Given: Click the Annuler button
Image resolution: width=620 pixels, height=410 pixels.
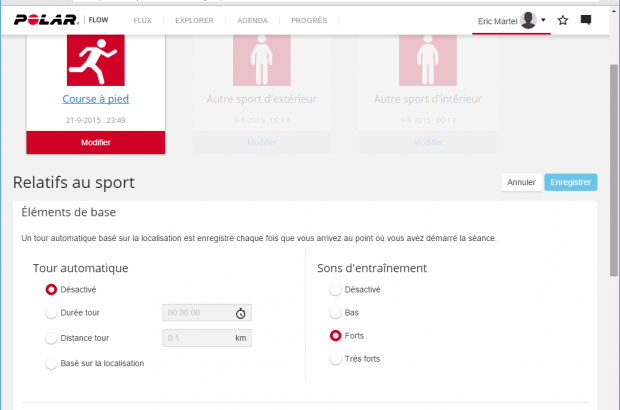Looking at the screenshot, I should pos(521,182).
